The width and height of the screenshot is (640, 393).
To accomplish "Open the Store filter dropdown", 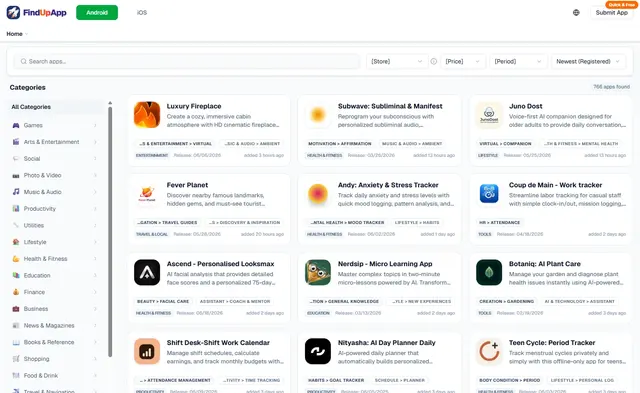I will pos(397,61).
